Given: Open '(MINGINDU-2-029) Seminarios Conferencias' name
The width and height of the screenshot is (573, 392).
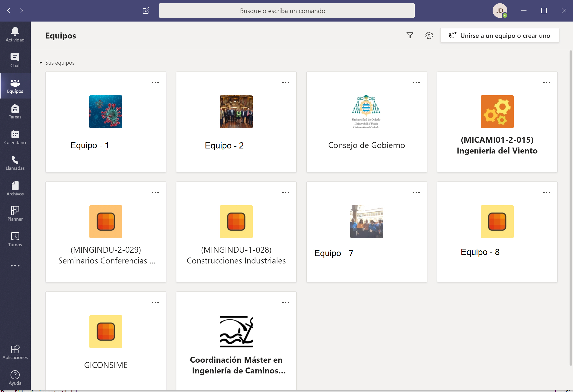Looking at the screenshot, I should (107, 255).
